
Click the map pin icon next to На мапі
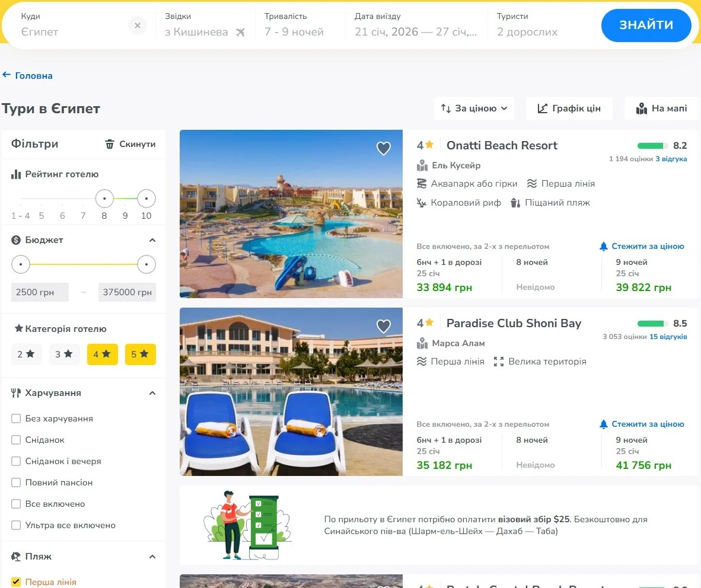tap(641, 108)
